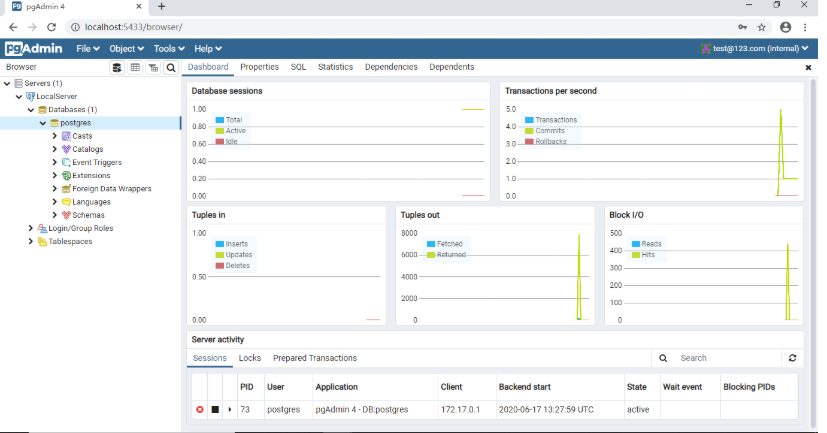The width and height of the screenshot is (827, 433).
Task: Open Chrome profile avatar icon
Action: 785,27
